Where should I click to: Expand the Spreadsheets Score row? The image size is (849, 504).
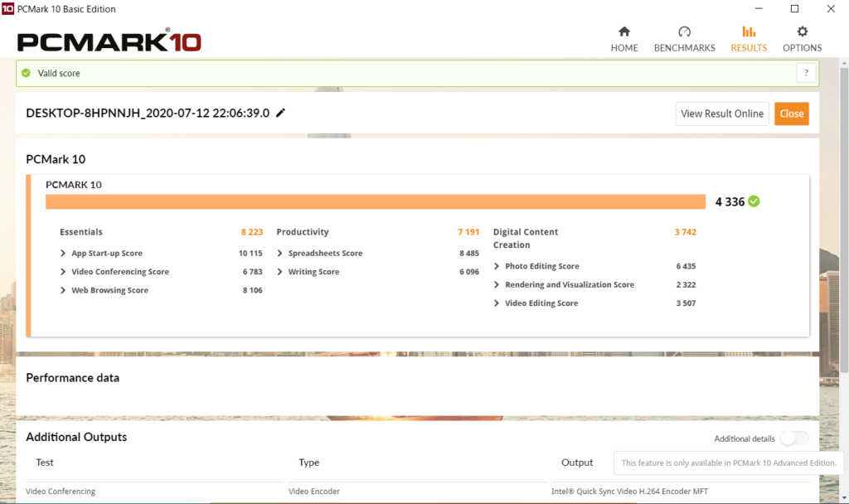(x=279, y=254)
